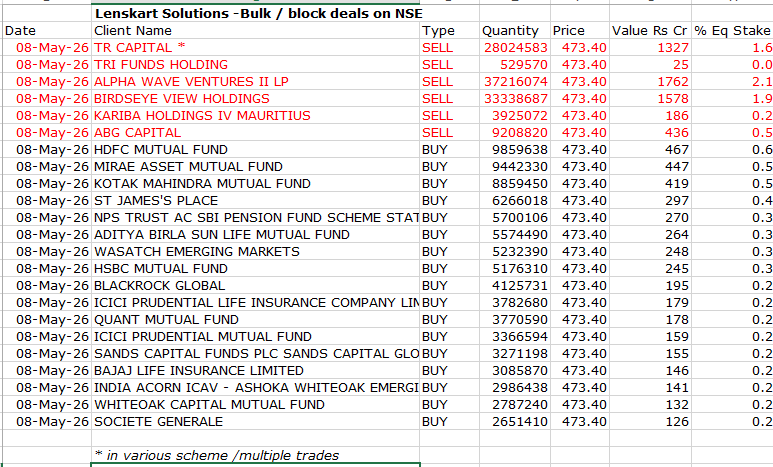
Task: Click the 'ABG CAPITAL' cell
Action: (255, 133)
